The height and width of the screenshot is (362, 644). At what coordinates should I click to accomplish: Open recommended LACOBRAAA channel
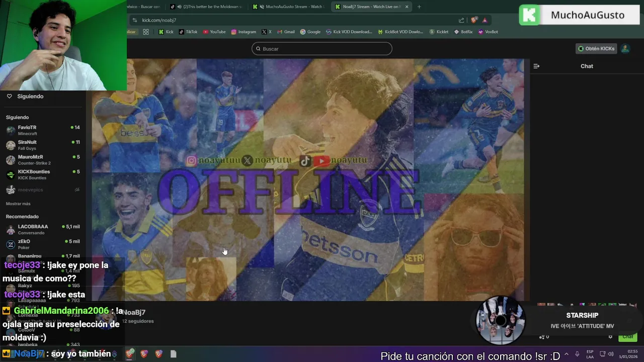tap(43, 229)
